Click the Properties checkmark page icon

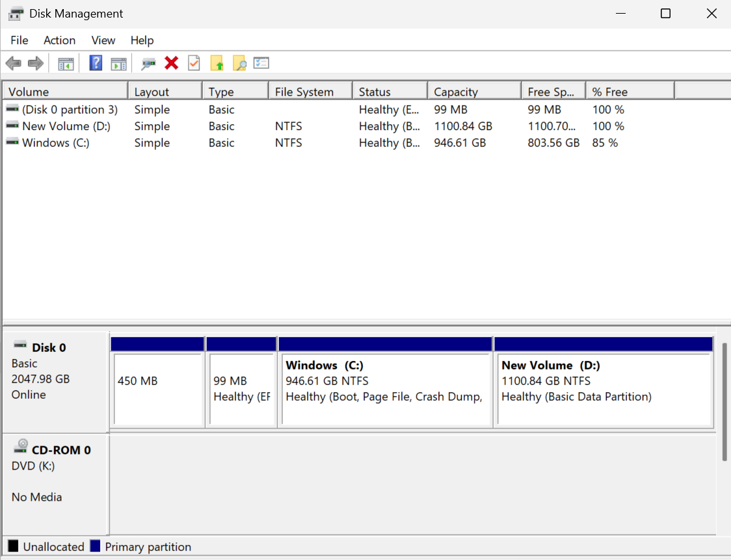pyautogui.click(x=194, y=63)
